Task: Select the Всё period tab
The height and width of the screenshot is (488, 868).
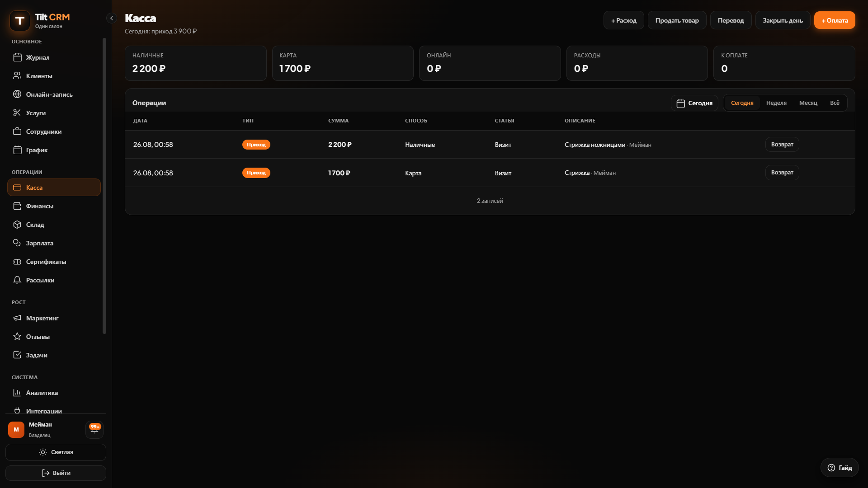Action: point(835,103)
